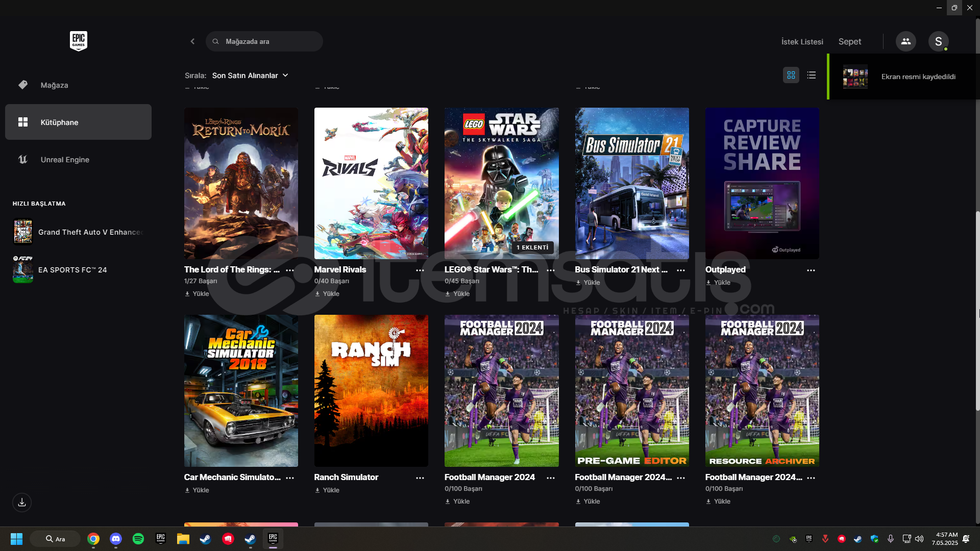Click the Epic Games logo icon

[x=78, y=41]
